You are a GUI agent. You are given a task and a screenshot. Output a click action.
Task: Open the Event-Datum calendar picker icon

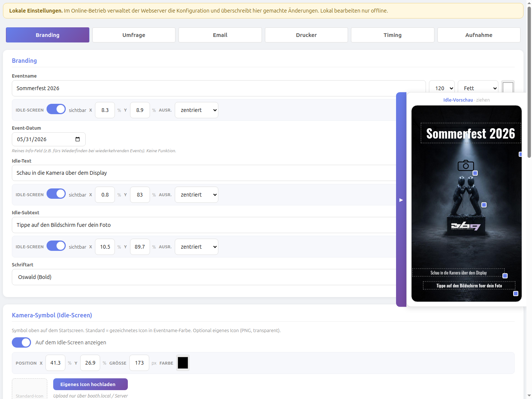(78, 139)
